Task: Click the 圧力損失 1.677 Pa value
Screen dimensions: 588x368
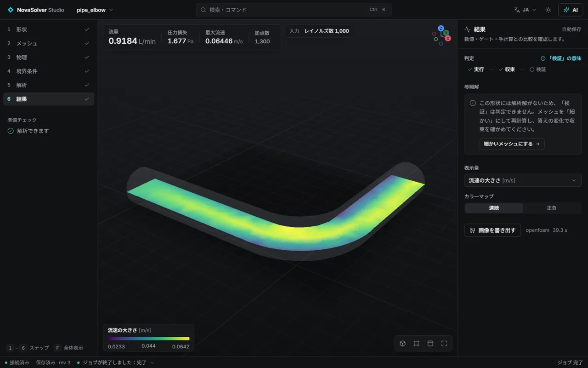Action: click(x=181, y=41)
